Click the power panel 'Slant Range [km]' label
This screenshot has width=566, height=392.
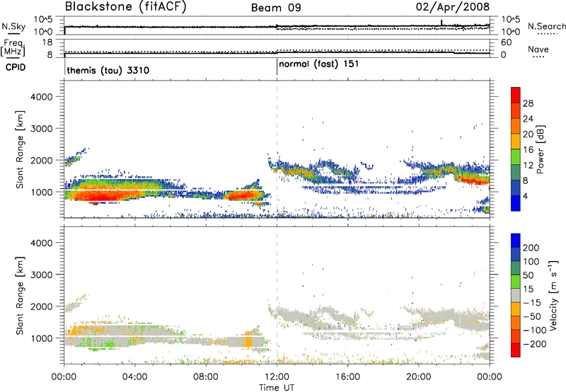pos(20,149)
